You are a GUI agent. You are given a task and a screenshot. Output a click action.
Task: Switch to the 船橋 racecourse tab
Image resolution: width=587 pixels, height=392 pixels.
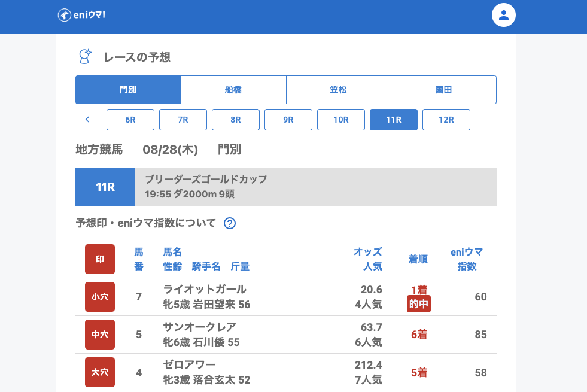[x=233, y=90]
